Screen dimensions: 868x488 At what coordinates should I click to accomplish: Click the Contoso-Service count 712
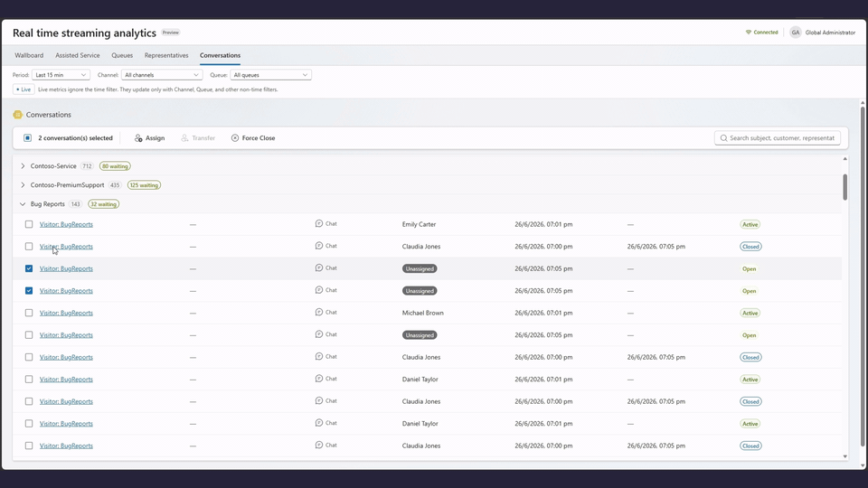click(87, 166)
